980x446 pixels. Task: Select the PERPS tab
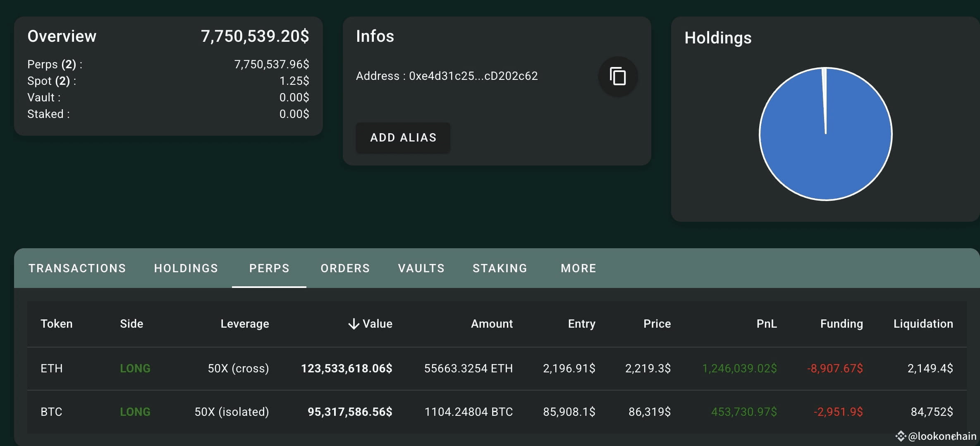pos(269,268)
